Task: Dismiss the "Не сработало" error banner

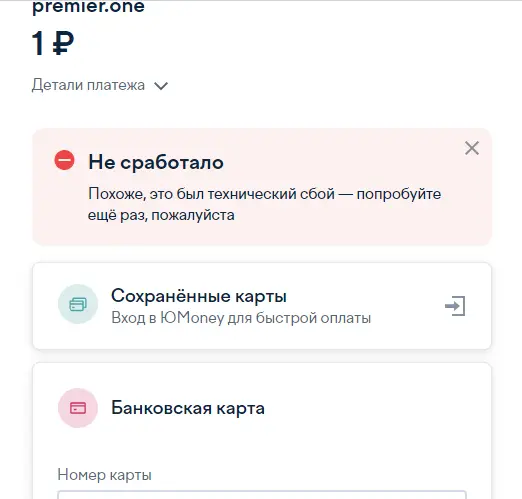Action: (472, 148)
